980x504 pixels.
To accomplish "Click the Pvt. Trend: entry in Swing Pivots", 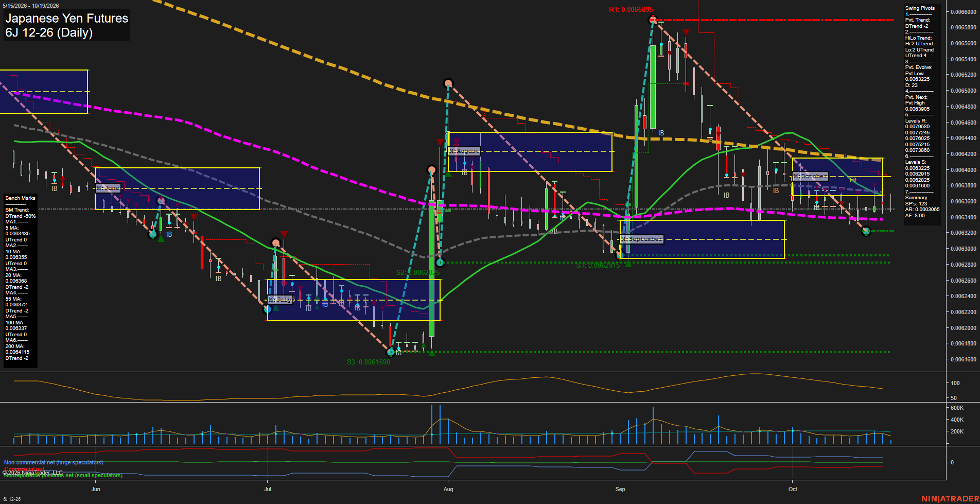I will 918,20.
